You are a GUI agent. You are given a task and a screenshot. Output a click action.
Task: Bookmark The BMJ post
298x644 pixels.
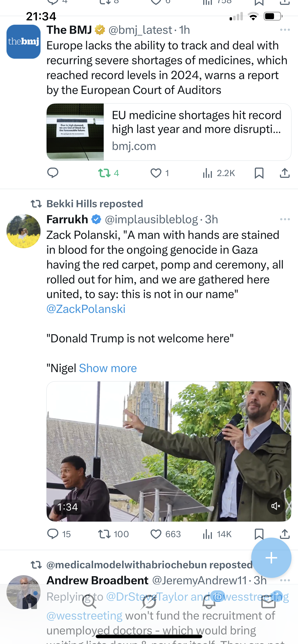(x=259, y=173)
